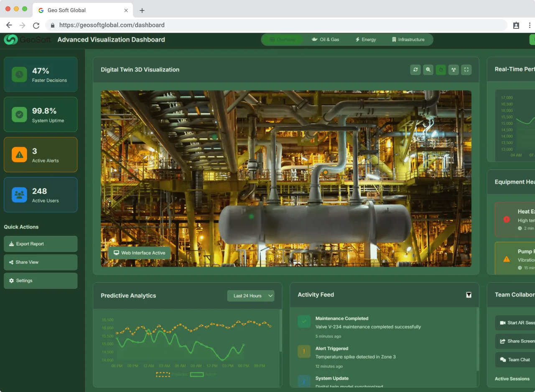Close the Geo Soft Global tab
535x392 pixels.
pos(126,10)
